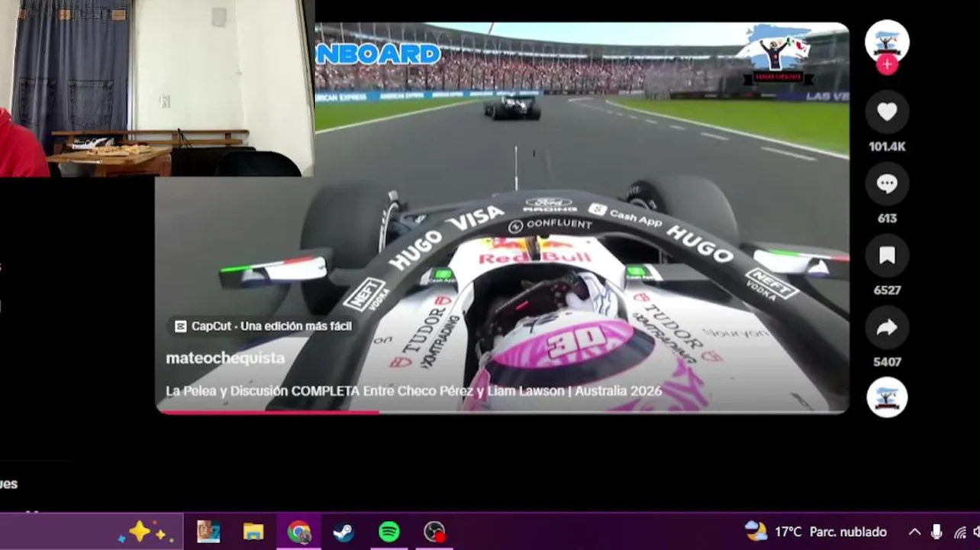Open the weather widget showing 17°C
Image resolution: width=980 pixels, height=550 pixels.
pyautogui.click(x=816, y=532)
